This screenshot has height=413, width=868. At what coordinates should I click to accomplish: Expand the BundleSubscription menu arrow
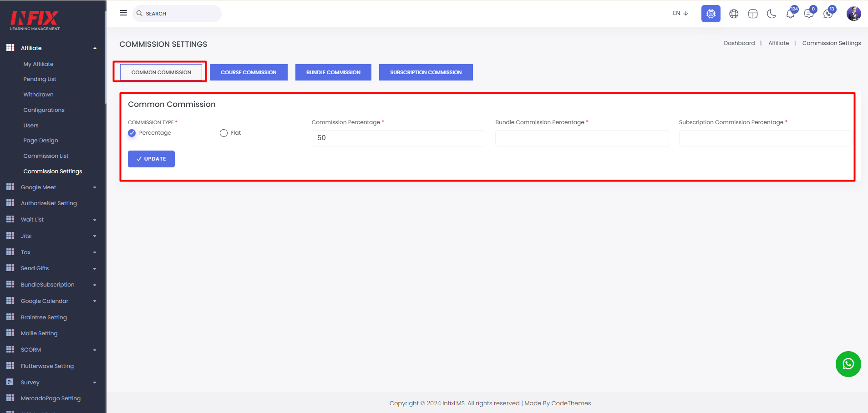95,285
